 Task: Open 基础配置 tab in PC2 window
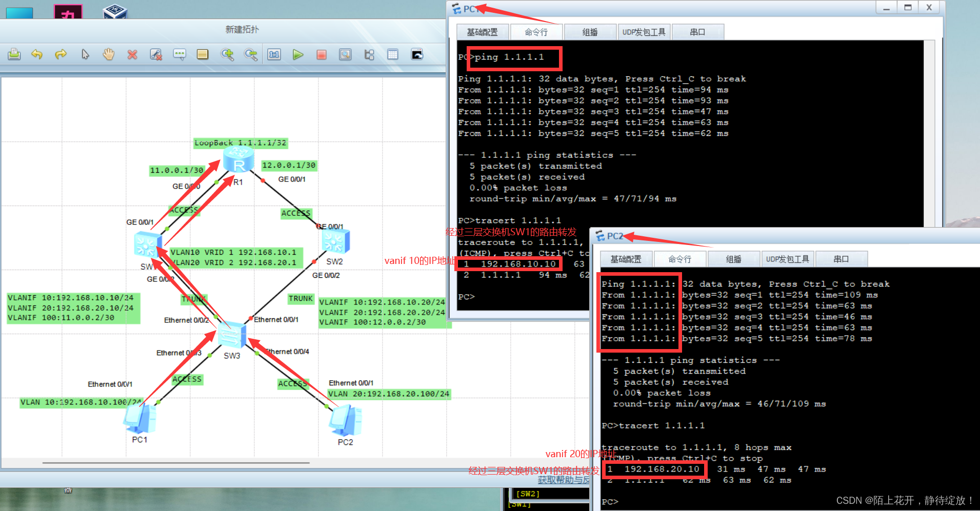(x=626, y=259)
